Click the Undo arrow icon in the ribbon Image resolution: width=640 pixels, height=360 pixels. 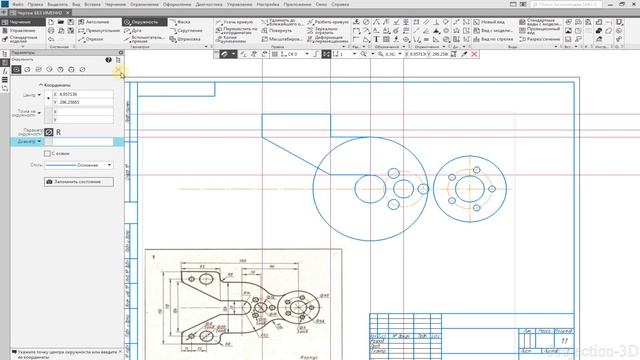51,39
